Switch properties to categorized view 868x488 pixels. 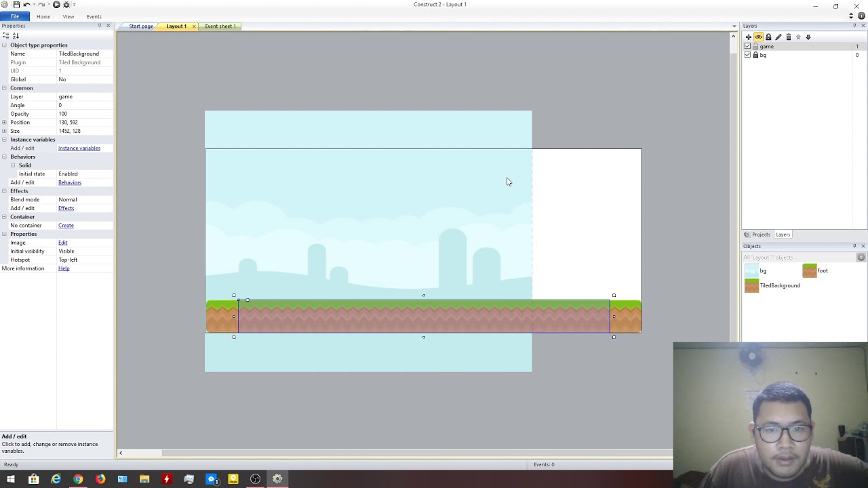tap(6, 35)
